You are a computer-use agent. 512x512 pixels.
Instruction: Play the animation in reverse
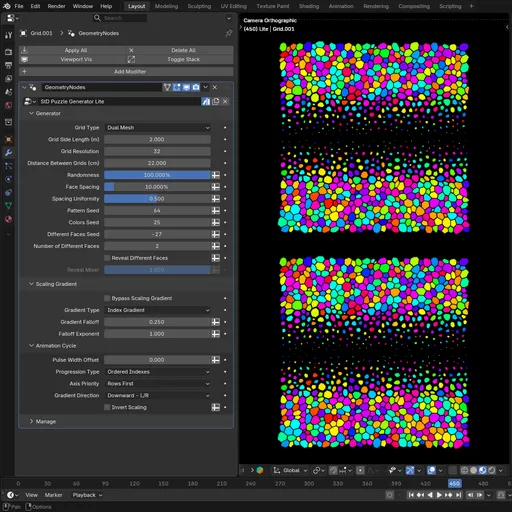click(430, 495)
